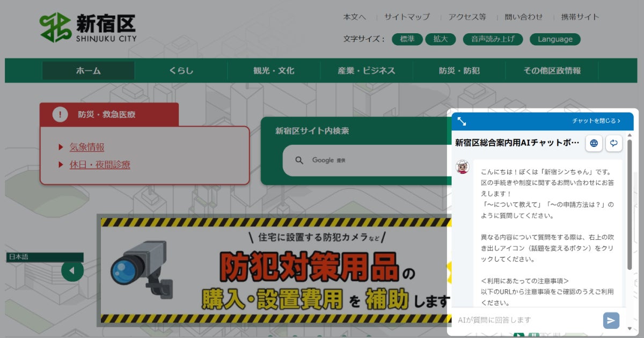Close the chat via チャットを閉じる
The width and height of the screenshot is (644, 338).
[596, 121]
